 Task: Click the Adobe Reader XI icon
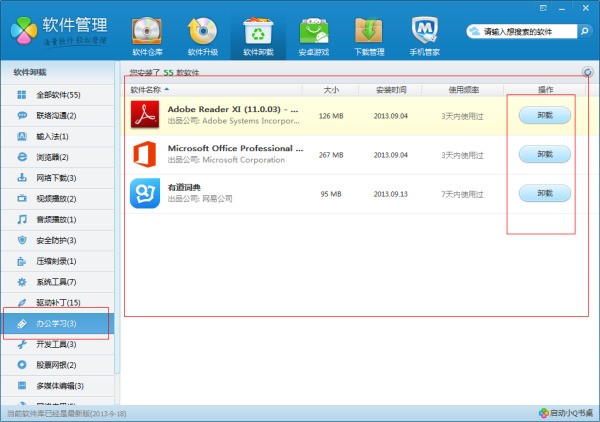pyautogui.click(x=146, y=115)
